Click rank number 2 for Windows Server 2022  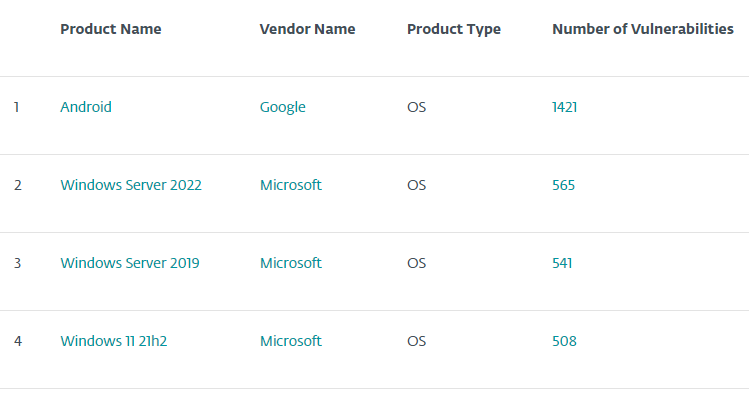pos(18,185)
